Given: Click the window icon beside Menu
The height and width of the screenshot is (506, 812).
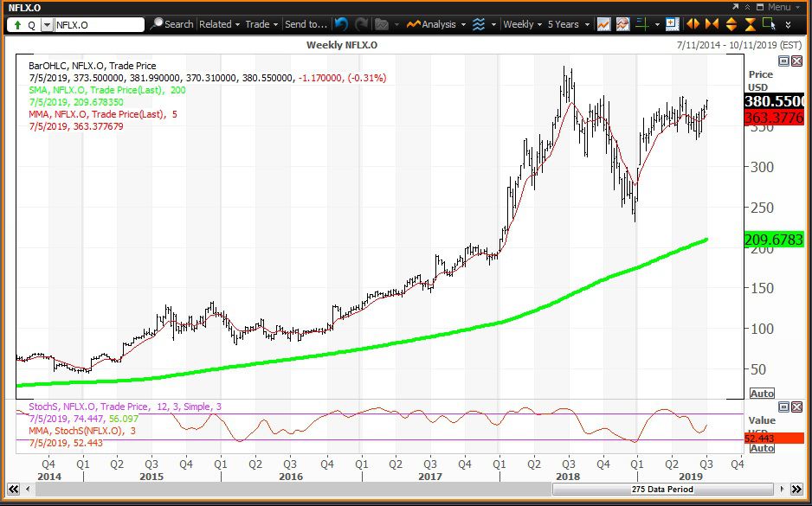Looking at the screenshot, I should (x=760, y=7).
